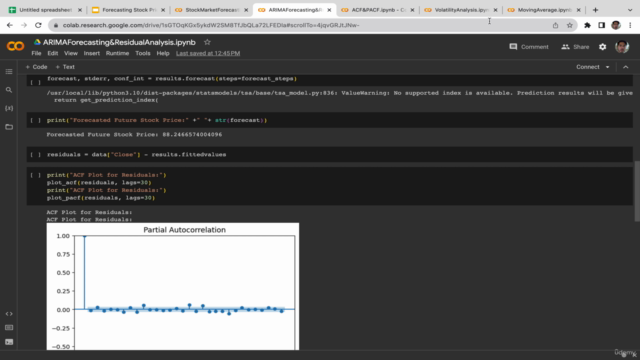Image resolution: width=640 pixels, height=360 pixels.
Task: Open the Files folder sidebar icon
Action: point(9,127)
